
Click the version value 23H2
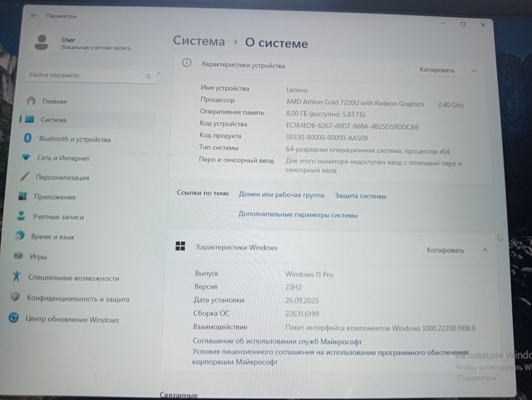[293, 287]
